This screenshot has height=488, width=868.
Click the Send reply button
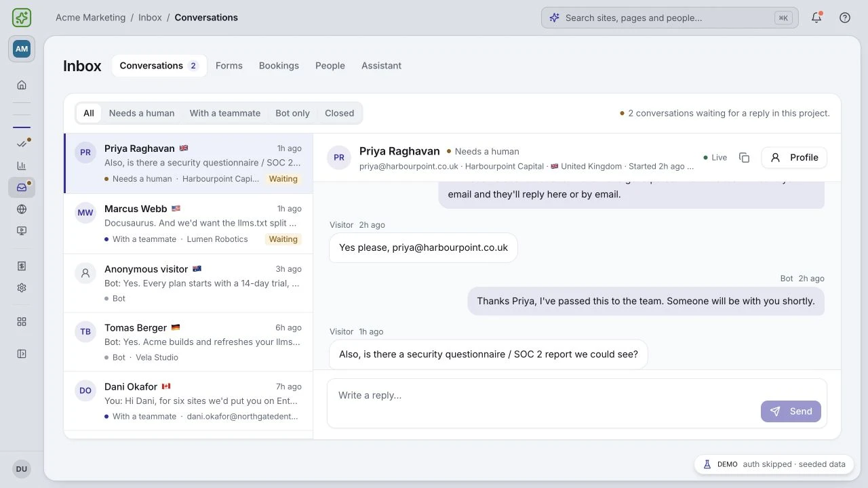point(791,411)
